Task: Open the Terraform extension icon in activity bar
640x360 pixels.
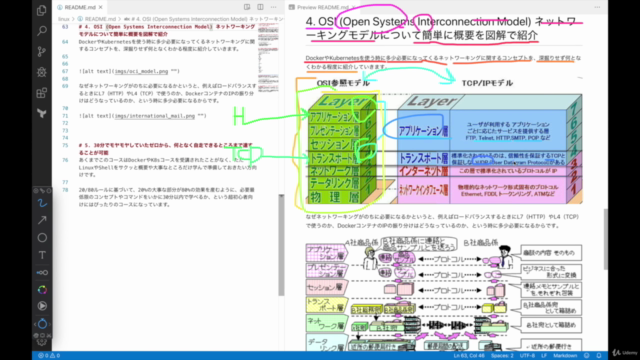Action: click(42, 113)
